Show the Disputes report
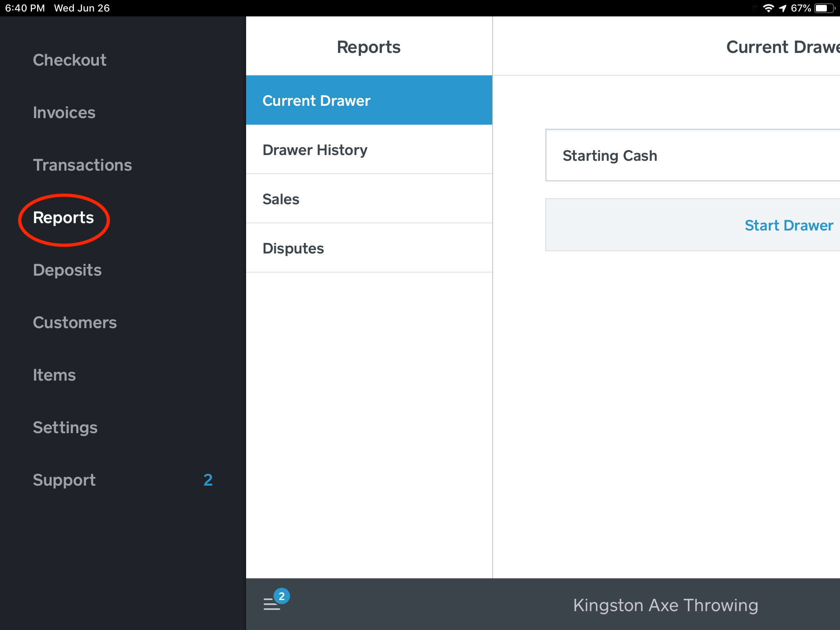 pos(369,248)
